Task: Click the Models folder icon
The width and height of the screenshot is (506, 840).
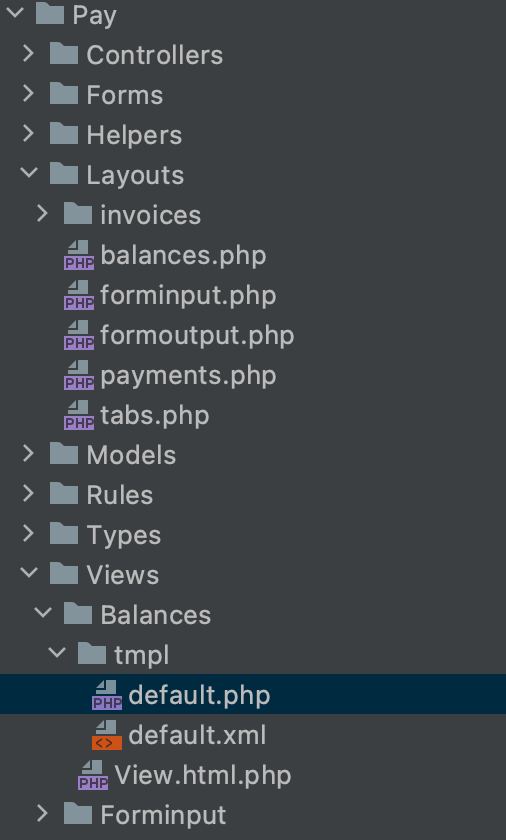Action: [x=64, y=455]
